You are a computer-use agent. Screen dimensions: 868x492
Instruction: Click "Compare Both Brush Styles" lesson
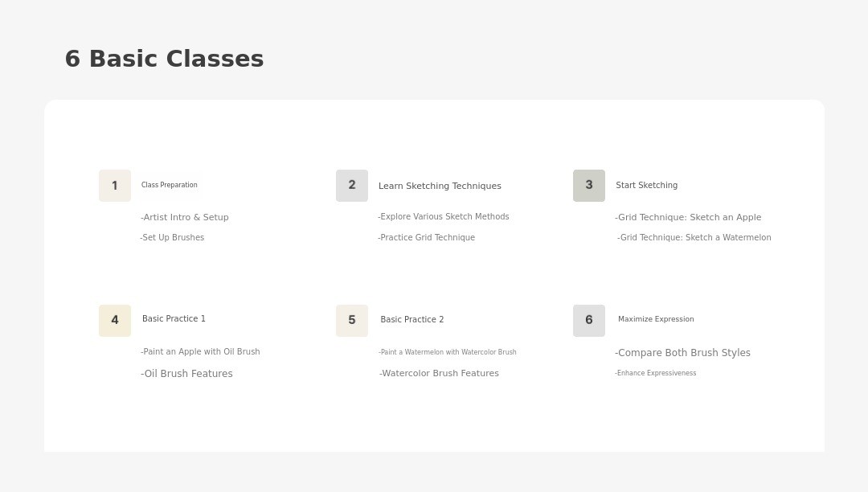pos(682,353)
